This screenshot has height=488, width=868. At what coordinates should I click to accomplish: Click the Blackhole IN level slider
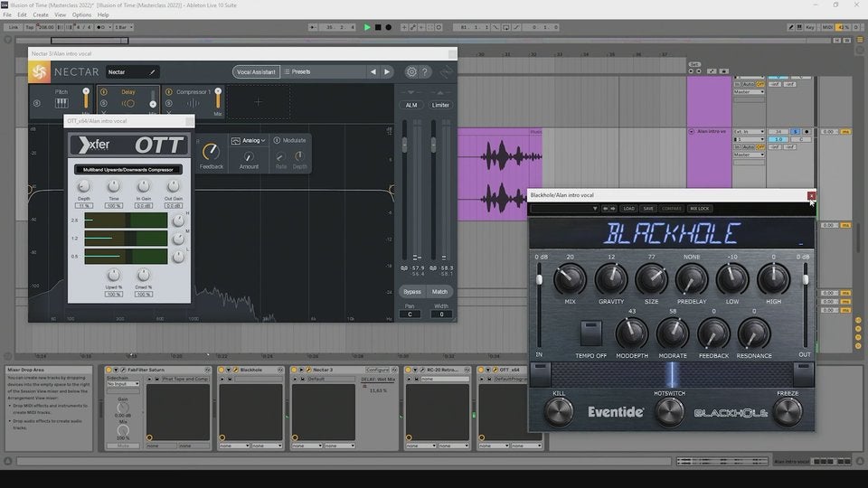[x=540, y=280]
